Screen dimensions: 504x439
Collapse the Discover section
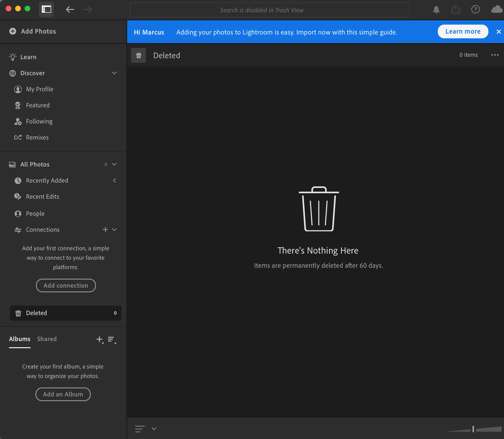tap(114, 73)
